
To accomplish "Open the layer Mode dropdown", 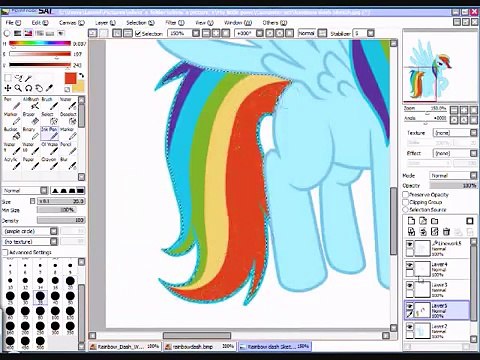I will (454, 175).
